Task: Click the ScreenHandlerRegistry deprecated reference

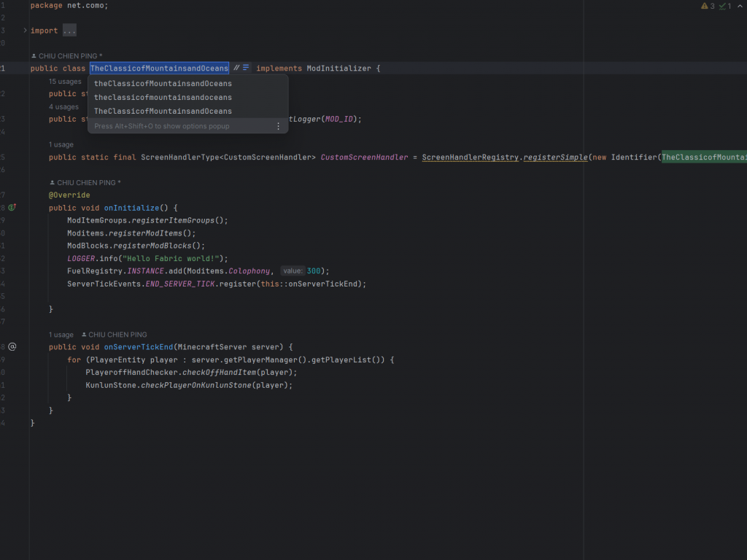Action: click(x=471, y=157)
